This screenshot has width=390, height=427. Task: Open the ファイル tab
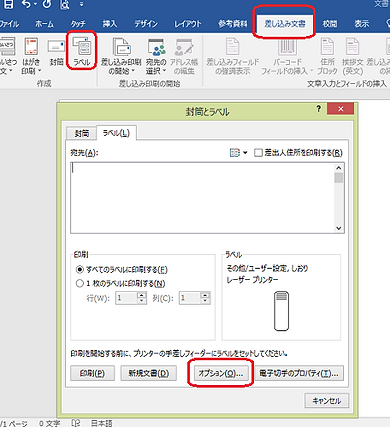pos(9,24)
